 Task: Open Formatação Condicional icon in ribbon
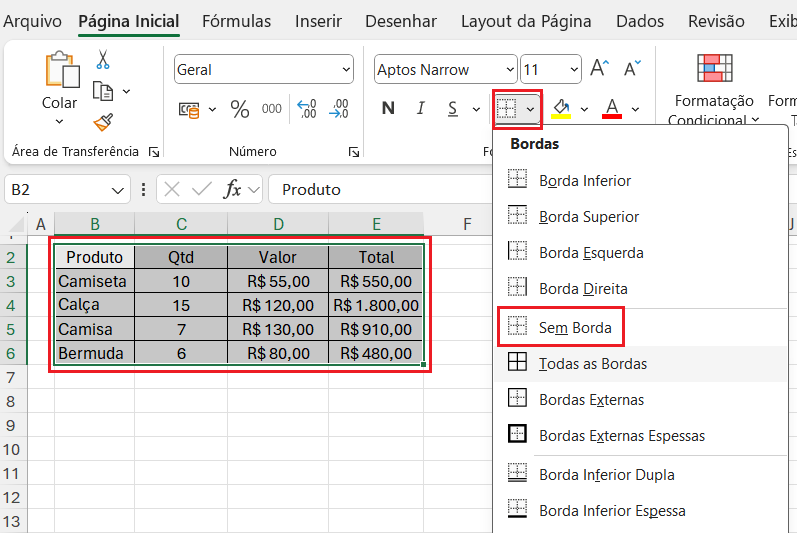pyautogui.click(x=714, y=69)
